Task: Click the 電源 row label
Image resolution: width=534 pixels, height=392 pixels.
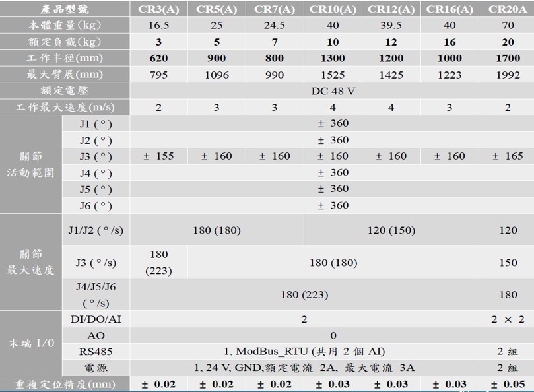Action: [96, 368]
